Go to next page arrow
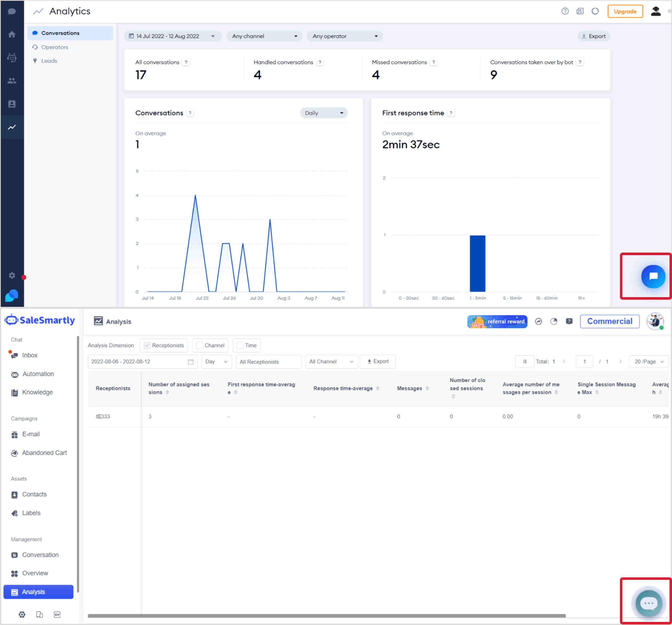Image resolution: width=672 pixels, height=625 pixels. (x=620, y=362)
